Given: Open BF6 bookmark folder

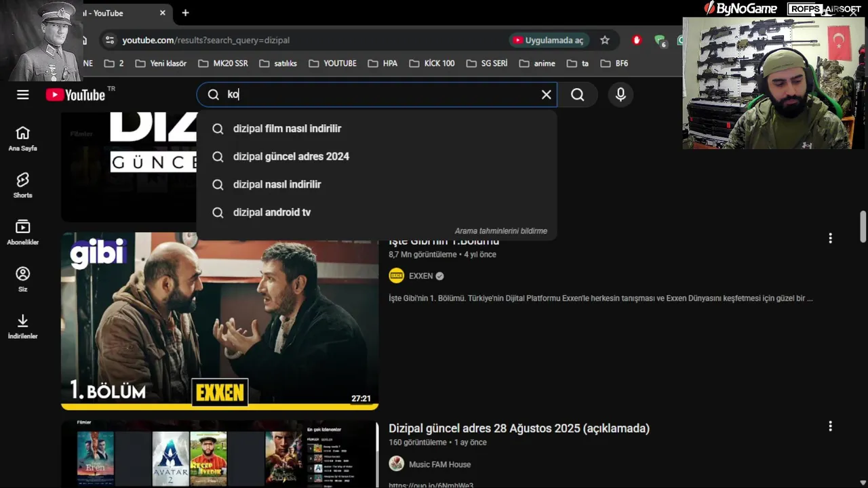Looking at the screenshot, I should pyautogui.click(x=614, y=63).
